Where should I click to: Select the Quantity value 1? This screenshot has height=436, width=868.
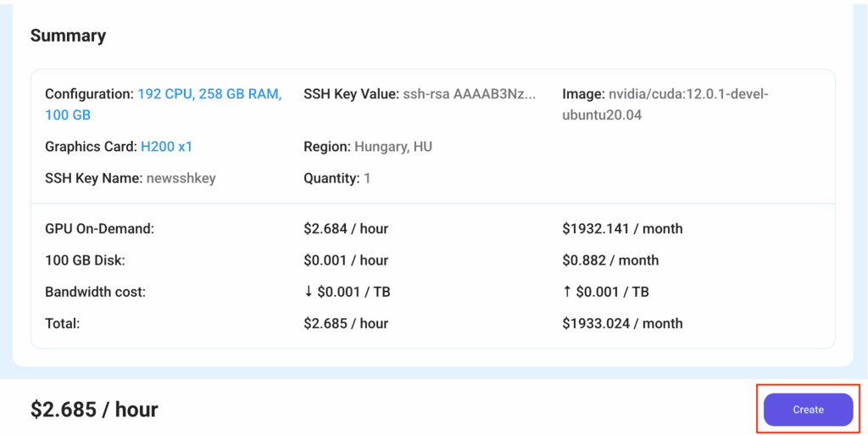(x=367, y=178)
